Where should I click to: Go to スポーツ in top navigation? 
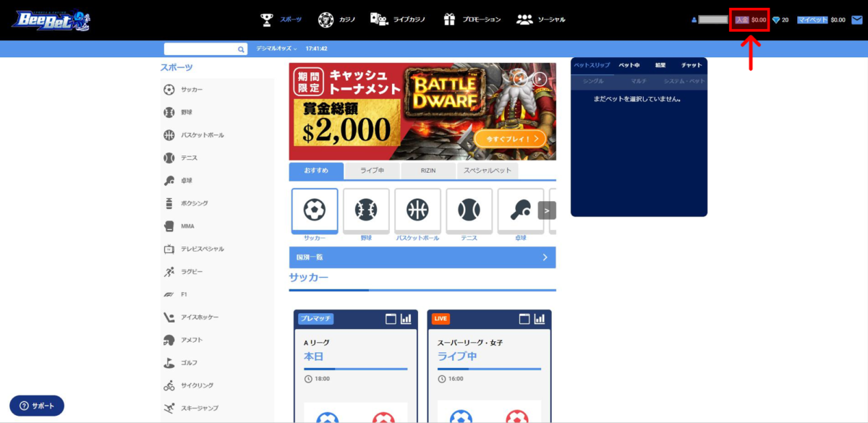pos(281,20)
